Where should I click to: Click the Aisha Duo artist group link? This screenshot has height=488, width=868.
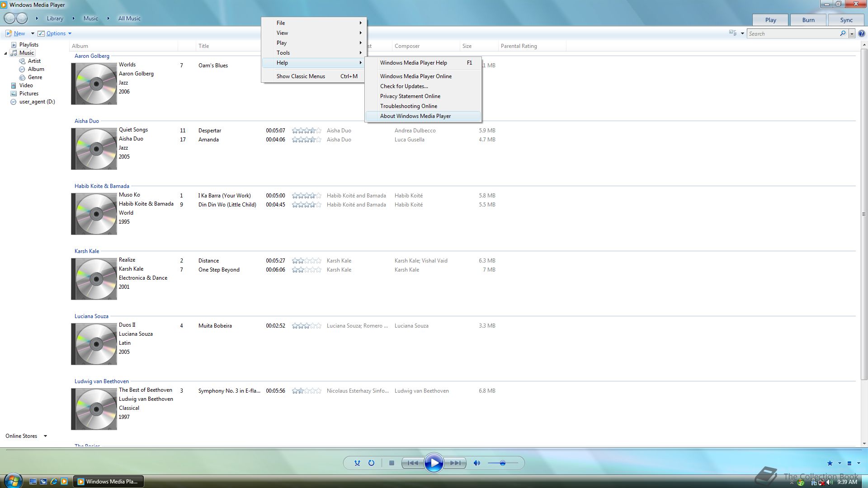[x=87, y=121]
